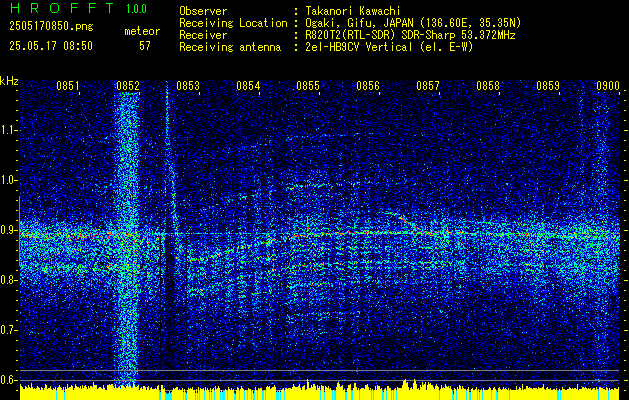Click the 0.9 frequency axis label

[x=9, y=230]
